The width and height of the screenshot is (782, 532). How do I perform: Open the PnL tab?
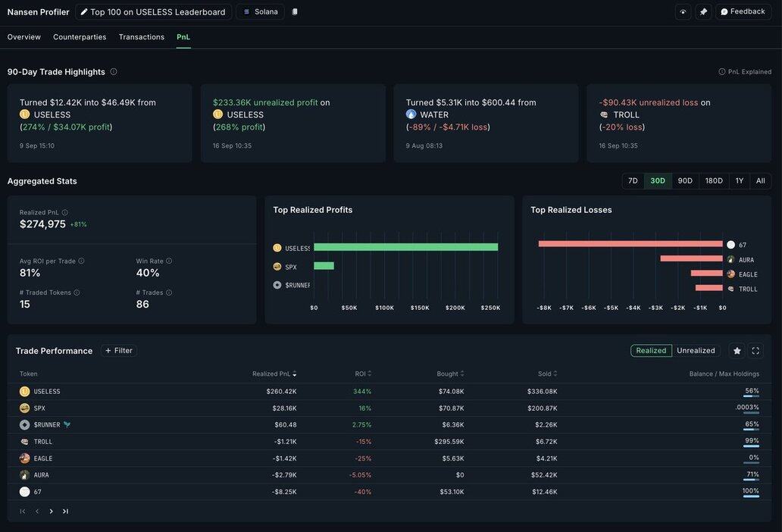point(183,37)
